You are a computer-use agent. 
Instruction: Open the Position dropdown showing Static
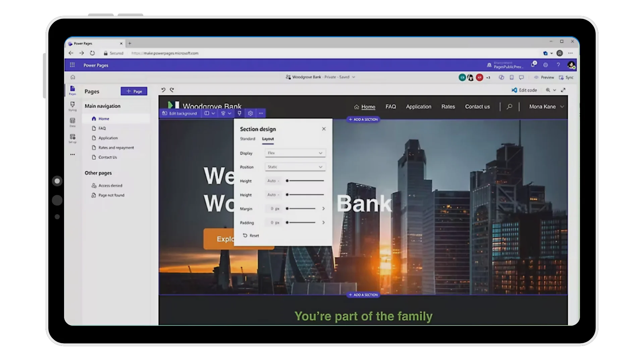click(x=295, y=167)
